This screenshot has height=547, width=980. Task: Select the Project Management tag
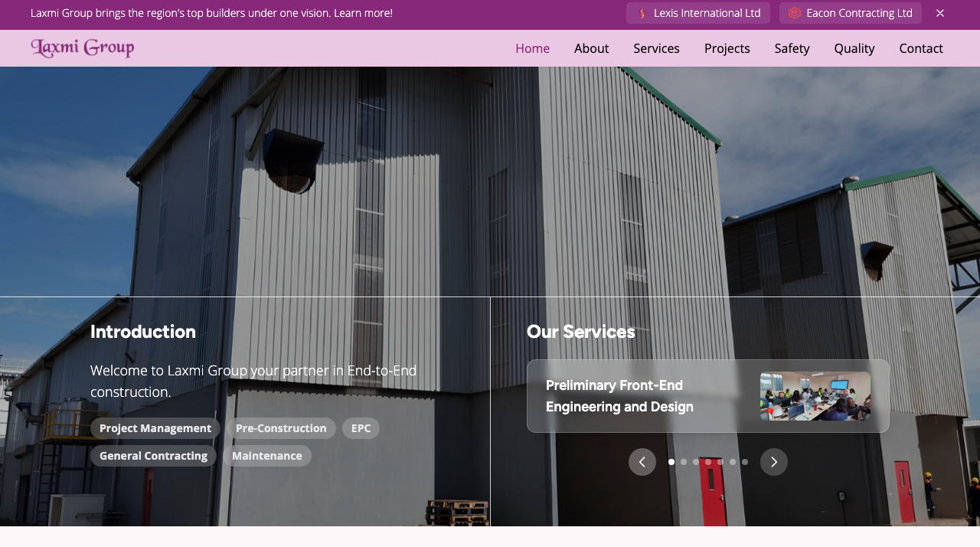[x=155, y=428]
